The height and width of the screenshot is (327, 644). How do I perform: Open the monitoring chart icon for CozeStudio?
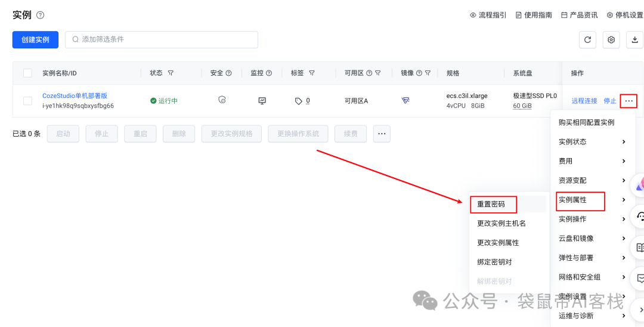[x=262, y=100]
